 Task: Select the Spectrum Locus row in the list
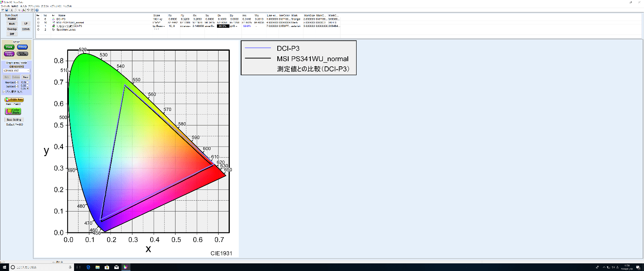(x=66, y=30)
